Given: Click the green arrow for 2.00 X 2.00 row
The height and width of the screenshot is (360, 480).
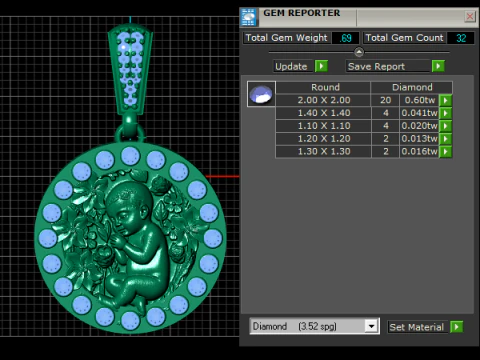Looking at the screenshot, I should pos(446,100).
